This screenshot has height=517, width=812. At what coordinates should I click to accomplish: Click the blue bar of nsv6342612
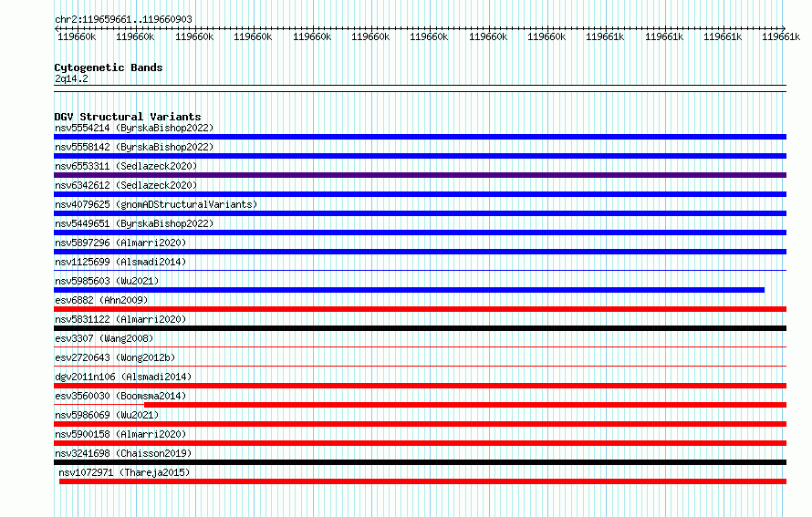pos(420,194)
